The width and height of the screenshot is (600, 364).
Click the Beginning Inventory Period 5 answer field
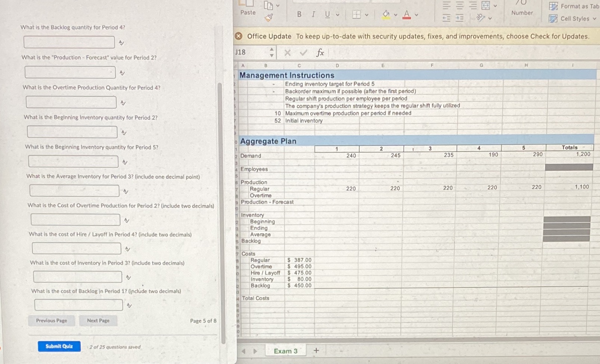click(74, 161)
